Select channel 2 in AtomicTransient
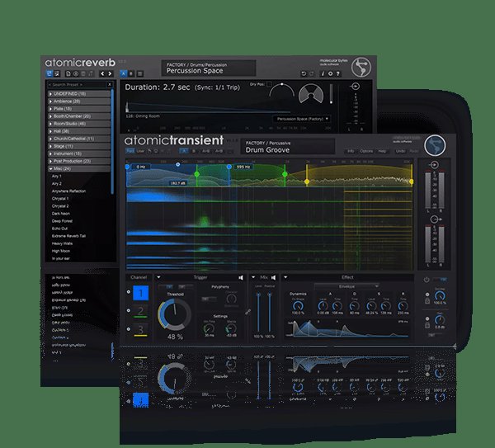 coord(140,312)
